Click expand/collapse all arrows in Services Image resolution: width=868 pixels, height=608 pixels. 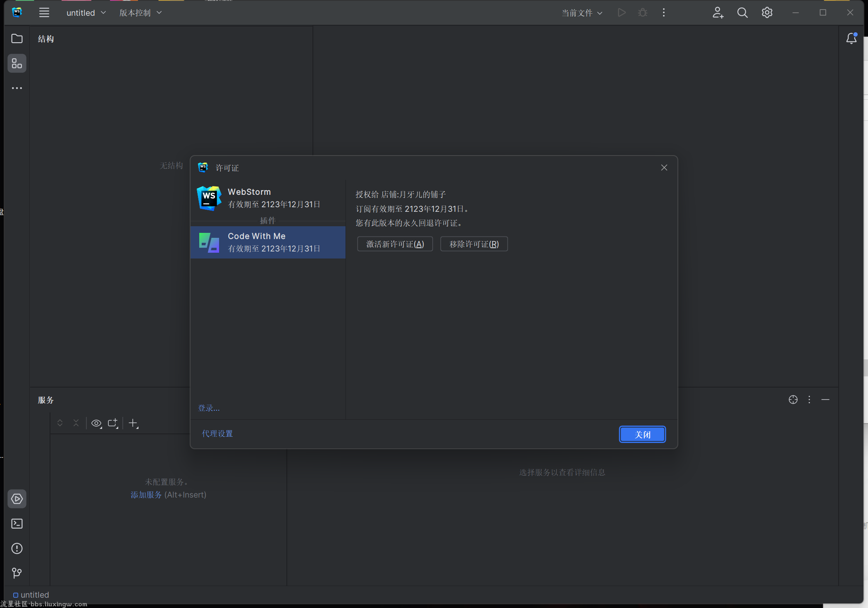pos(60,423)
